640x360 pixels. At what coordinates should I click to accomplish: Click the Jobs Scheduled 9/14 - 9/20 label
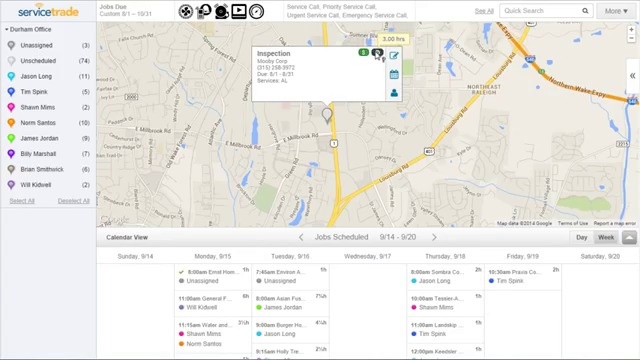click(365, 237)
